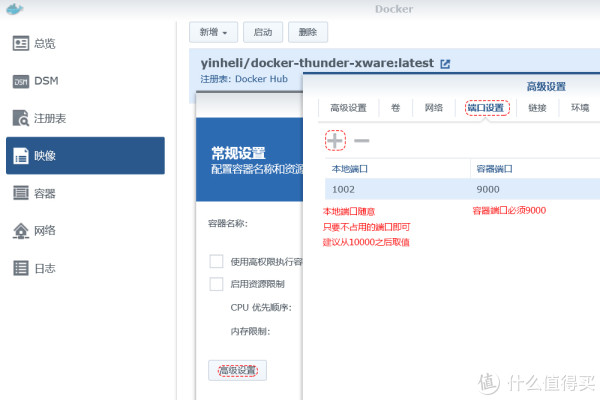Click 容器端口 column header
Viewport: 600px width, 400px height.
(535, 169)
